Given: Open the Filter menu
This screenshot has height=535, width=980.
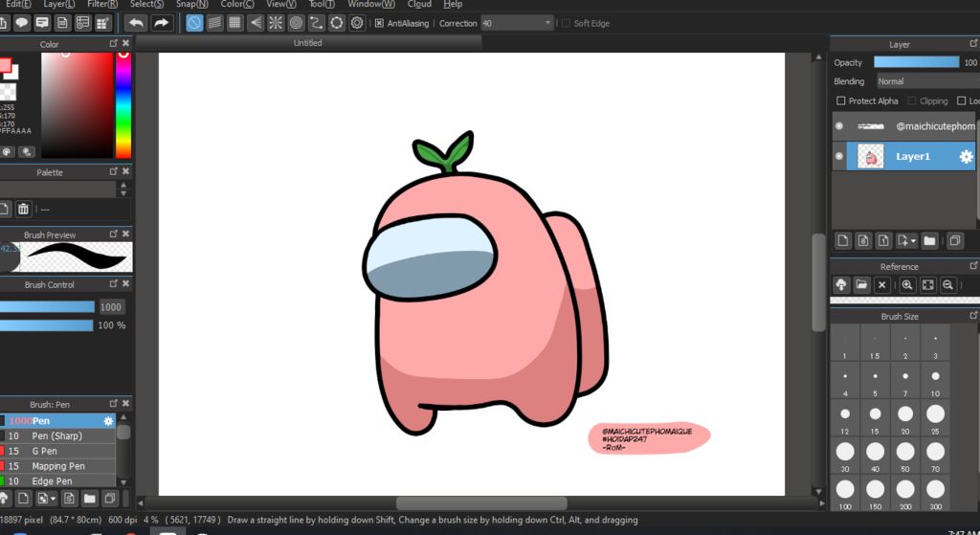Looking at the screenshot, I should click(x=102, y=5).
